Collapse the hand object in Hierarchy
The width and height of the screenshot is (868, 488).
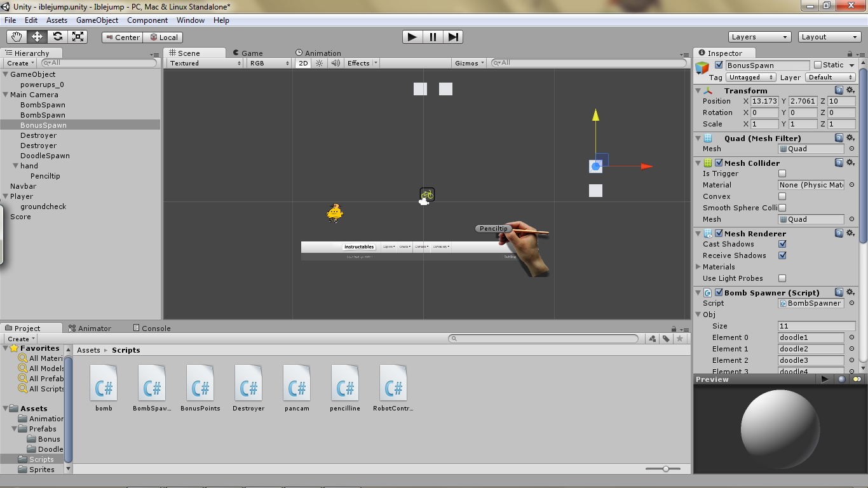pos(15,166)
